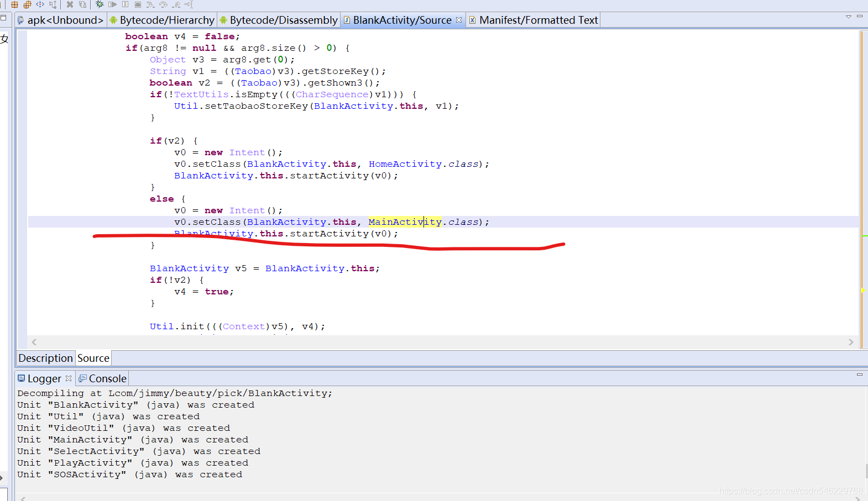This screenshot has width=868, height=501.
Task: Select the BlankActivity/Source tab
Action: pos(402,20)
